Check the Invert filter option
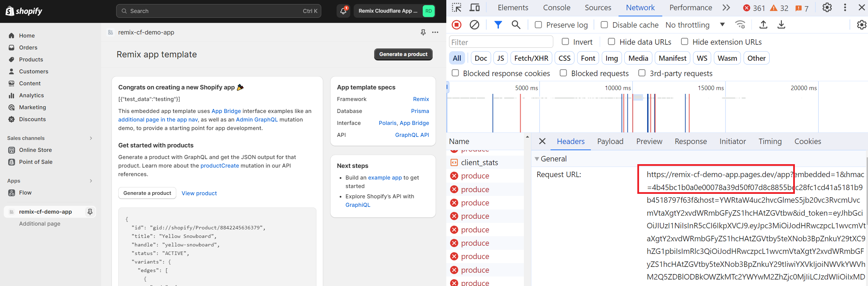Screen dimensions: 868x286 pos(565,42)
